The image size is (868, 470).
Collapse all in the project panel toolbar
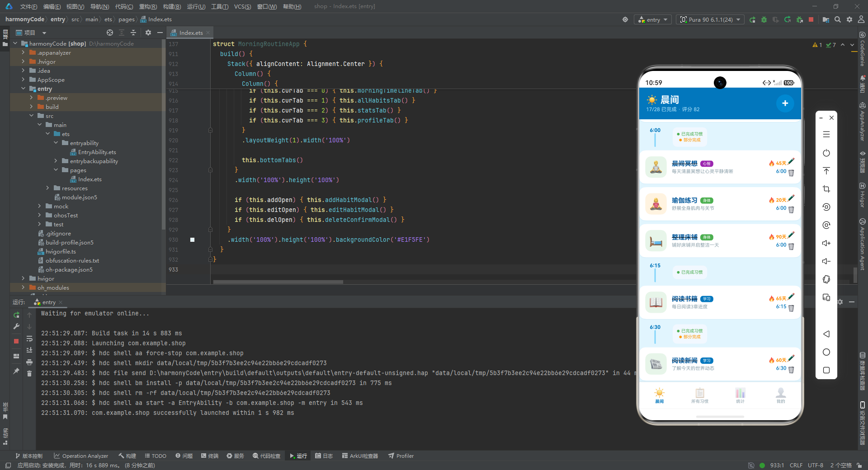[x=133, y=33]
